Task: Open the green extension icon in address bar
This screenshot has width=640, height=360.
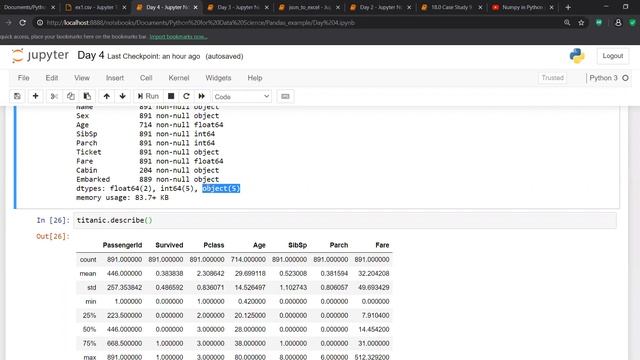Action: [x=599, y=23]
